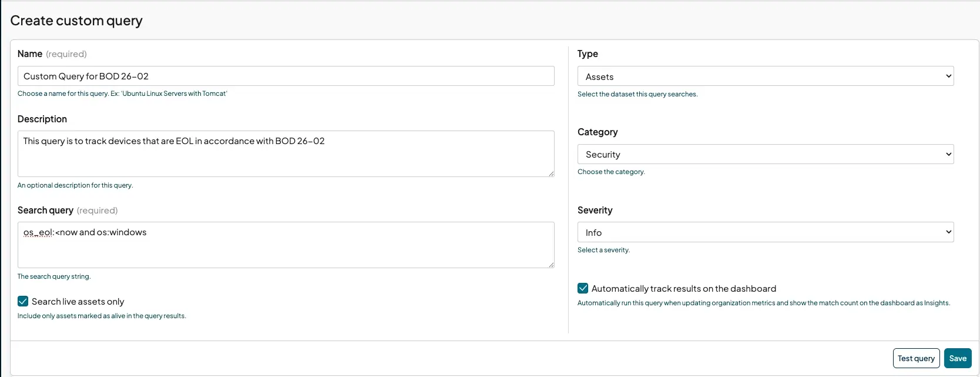The height and width of the screenshot is (377, 980).
Task: Open the Type dropdown showing Assets
Action: 765,76
